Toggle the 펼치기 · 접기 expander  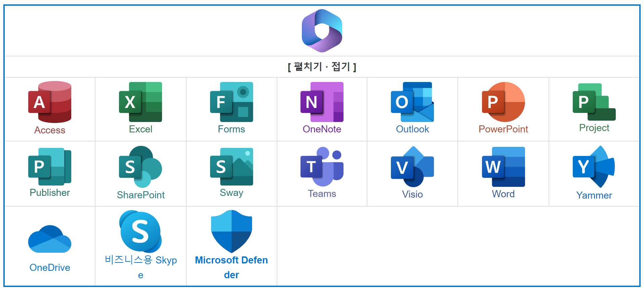pyautogui.click(x=322, y=67)
